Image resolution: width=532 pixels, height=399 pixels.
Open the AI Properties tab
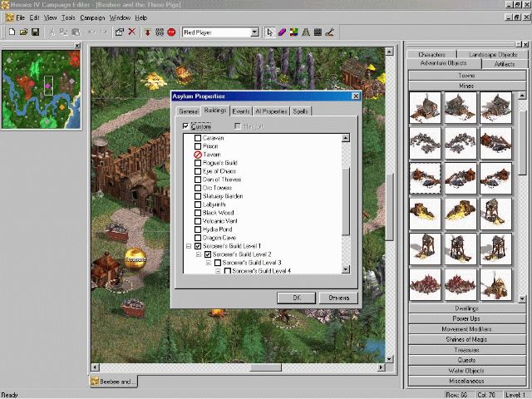click(271, 111)
